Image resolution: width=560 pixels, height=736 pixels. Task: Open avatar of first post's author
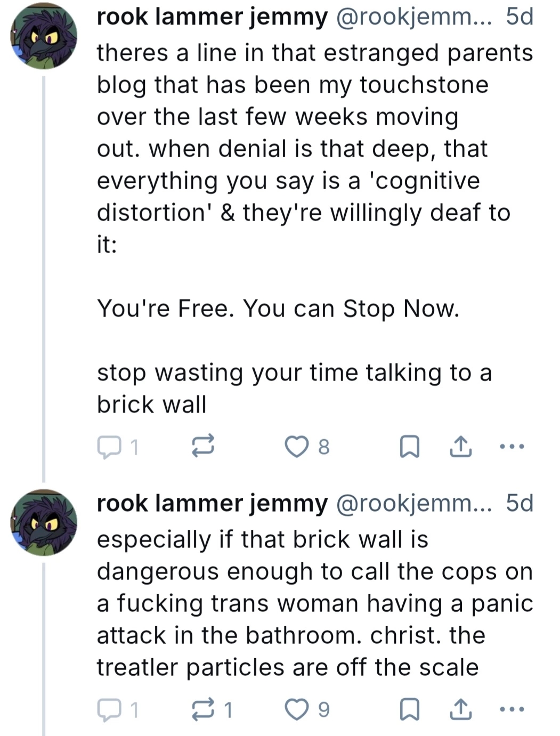44,36
